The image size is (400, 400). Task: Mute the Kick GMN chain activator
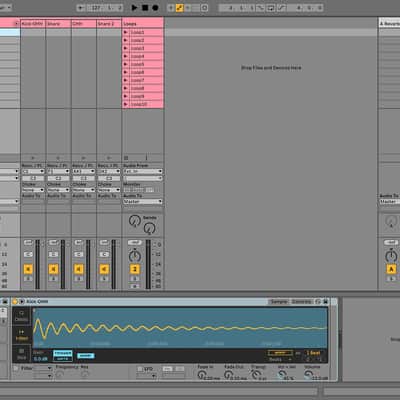click(x=28, y=269)
